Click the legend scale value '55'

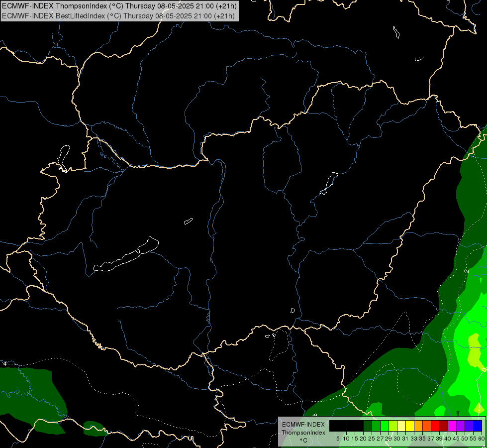click(x=473, y=439)
